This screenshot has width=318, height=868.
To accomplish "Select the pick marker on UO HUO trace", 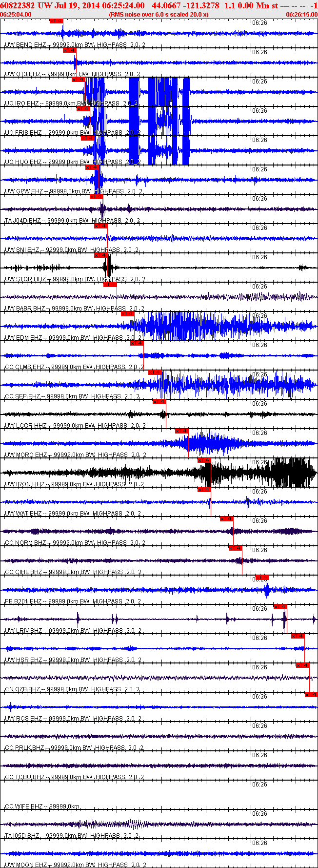I will pyautogui.click(x=87, y=138).
